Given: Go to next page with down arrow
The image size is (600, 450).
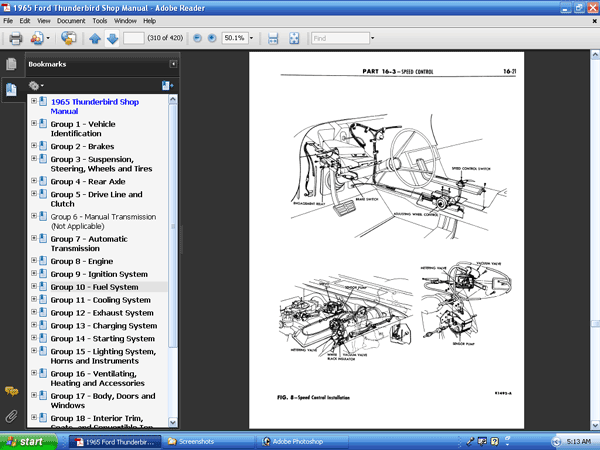Looking at the screenshot, I should [112, 38].
